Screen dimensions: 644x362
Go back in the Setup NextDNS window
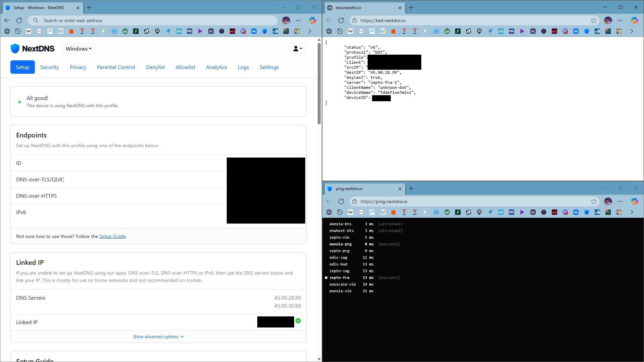(x=7, y=20)
